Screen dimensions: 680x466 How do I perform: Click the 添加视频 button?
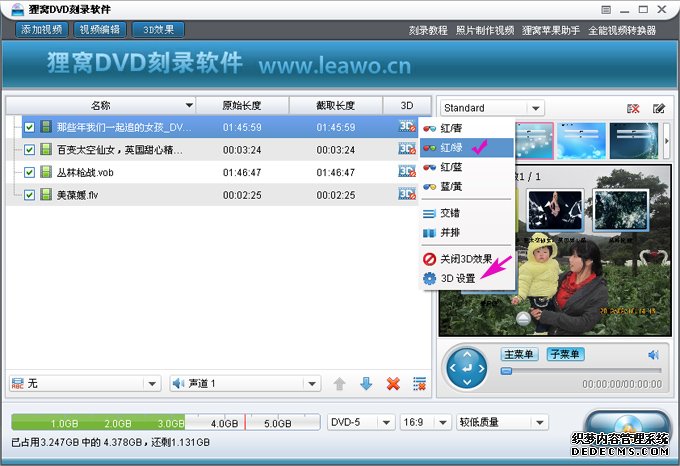point(42,29)
